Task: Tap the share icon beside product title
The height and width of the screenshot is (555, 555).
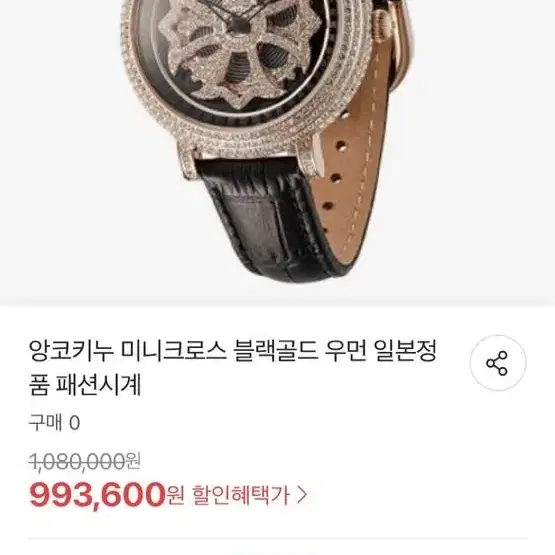Action: coord(498,363)
